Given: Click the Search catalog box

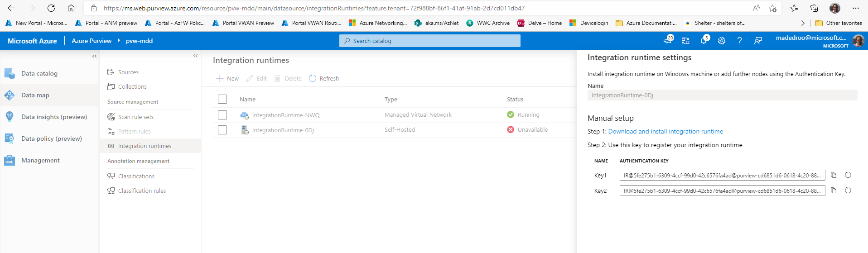Looking at the screenshot, I should point(430,41).
